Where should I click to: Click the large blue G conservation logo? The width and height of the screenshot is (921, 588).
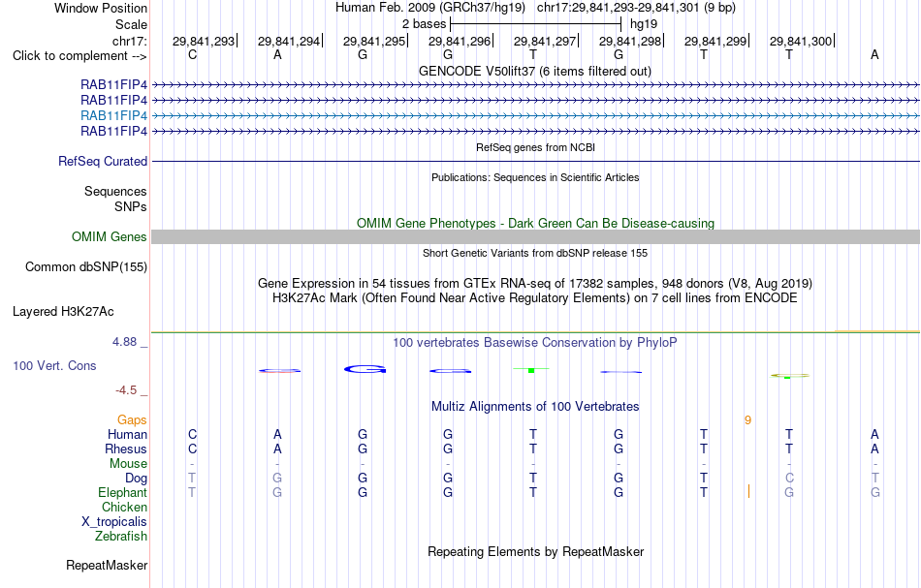coord(365,369)
